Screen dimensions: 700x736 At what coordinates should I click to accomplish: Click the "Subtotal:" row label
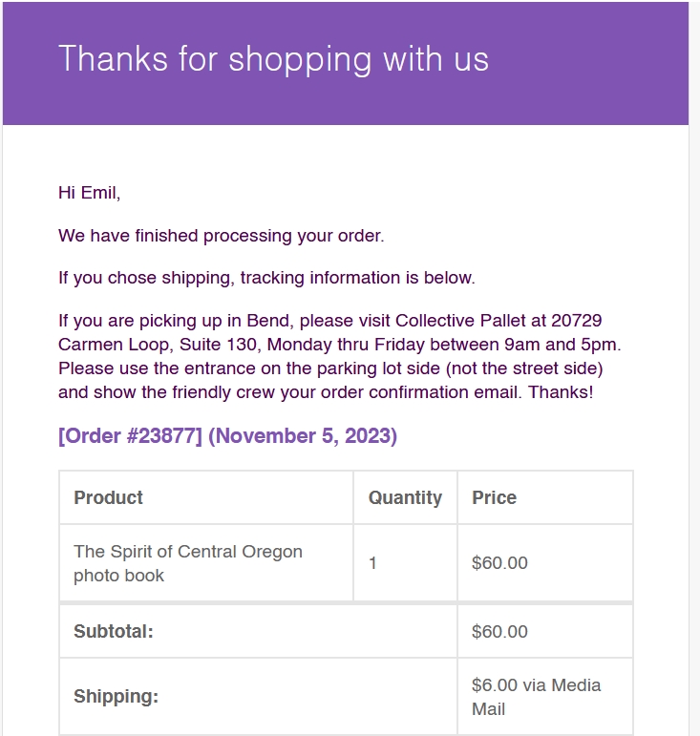coord(114,632)
